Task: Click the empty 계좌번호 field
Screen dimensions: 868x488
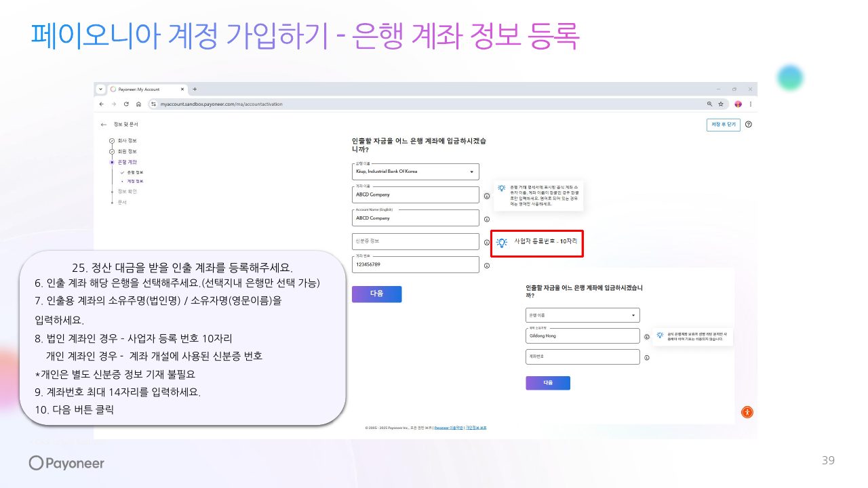Action: (583, 357)
